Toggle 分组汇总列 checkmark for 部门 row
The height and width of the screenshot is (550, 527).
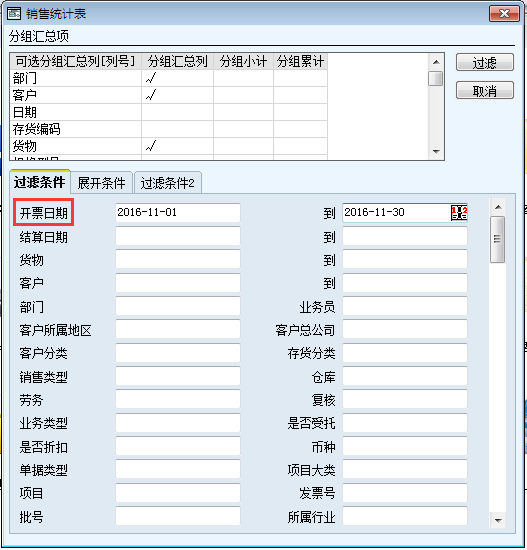click(x=178, y=78)
